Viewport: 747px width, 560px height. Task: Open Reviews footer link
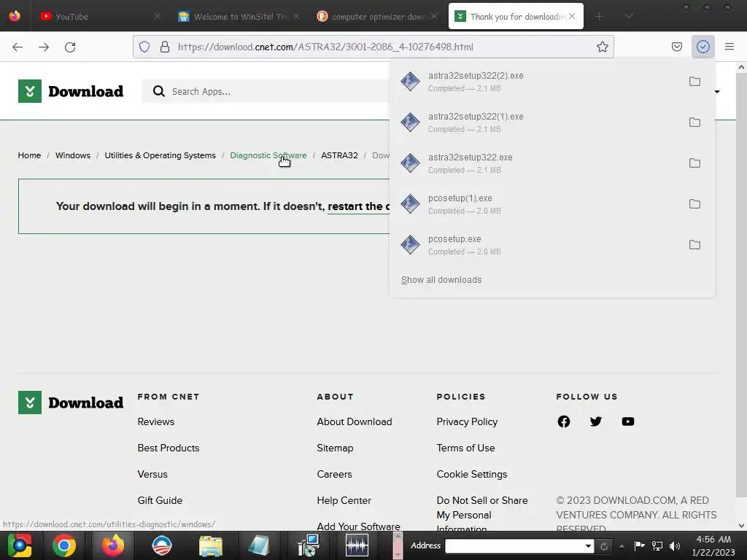click(x=156, y=421)
